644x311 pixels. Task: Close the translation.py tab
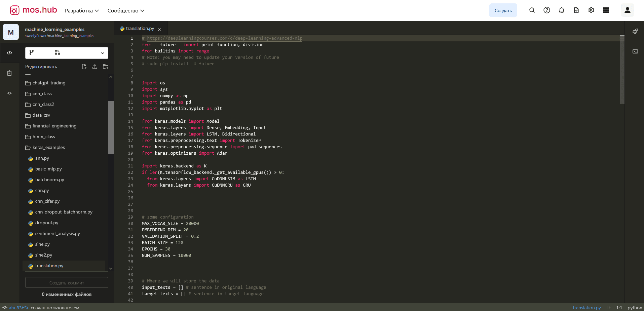159,30
